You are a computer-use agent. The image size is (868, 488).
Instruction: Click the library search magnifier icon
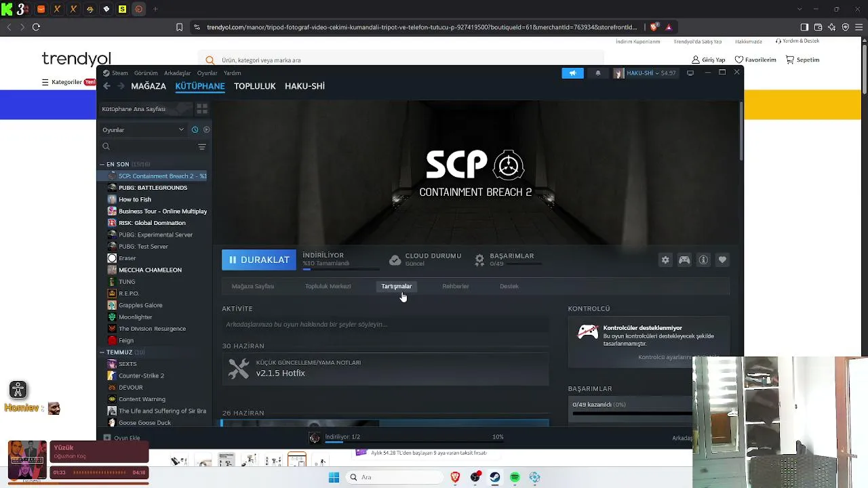[106, 146]
